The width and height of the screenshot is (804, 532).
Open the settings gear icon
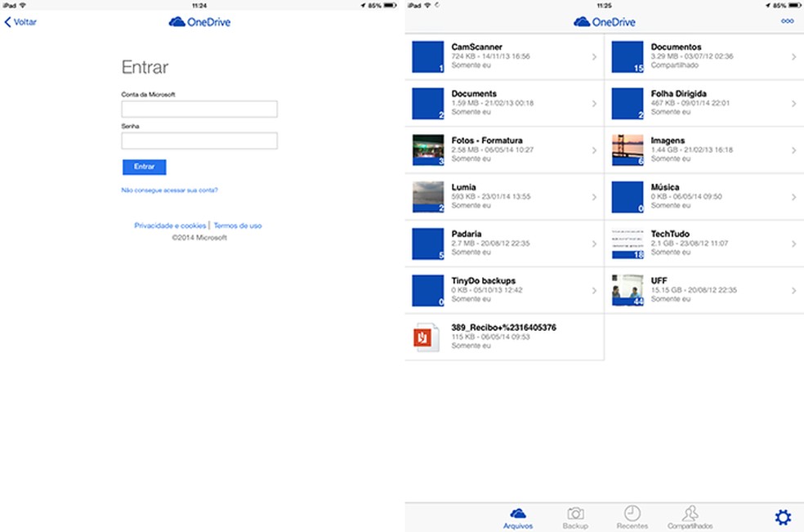(783, 516)
